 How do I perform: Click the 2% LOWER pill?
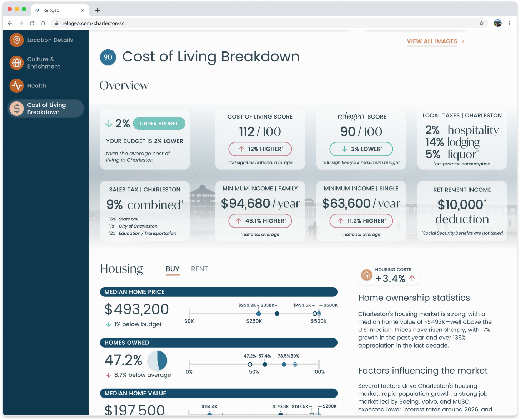[x=361, y=149]
